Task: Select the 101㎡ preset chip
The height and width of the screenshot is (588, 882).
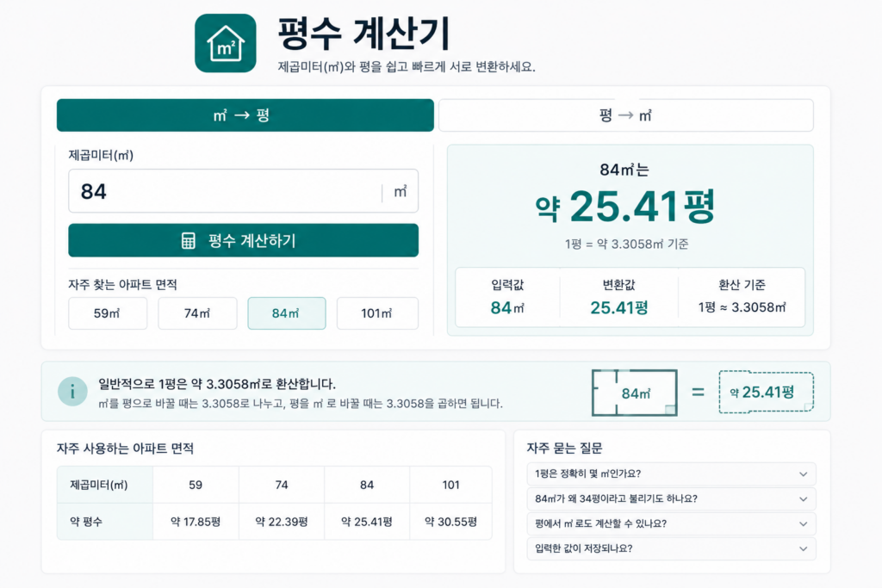Action: click(x=377, y=313)
